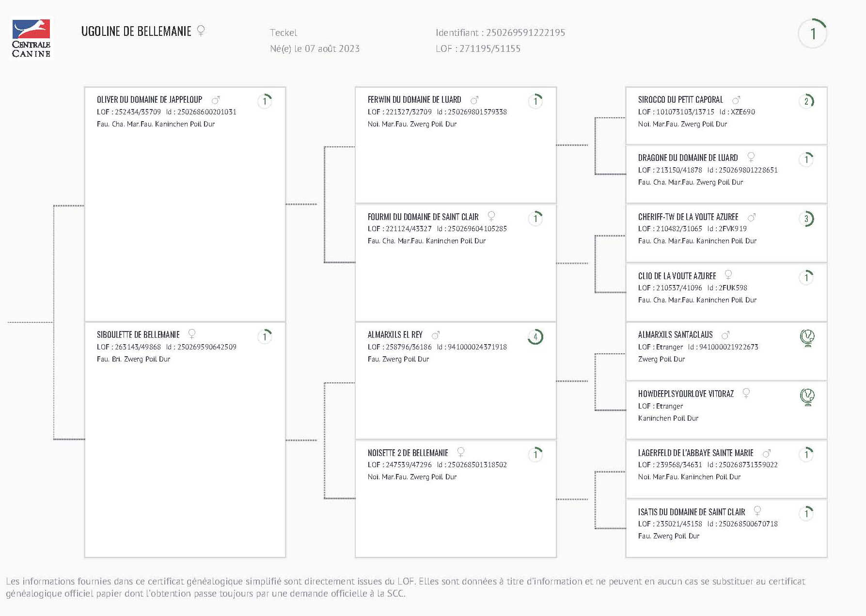The height and width of the screenshot is (616, 866).
Task: Click the female symbol beside Ugoline de Bellemanie
Action: 201,31
